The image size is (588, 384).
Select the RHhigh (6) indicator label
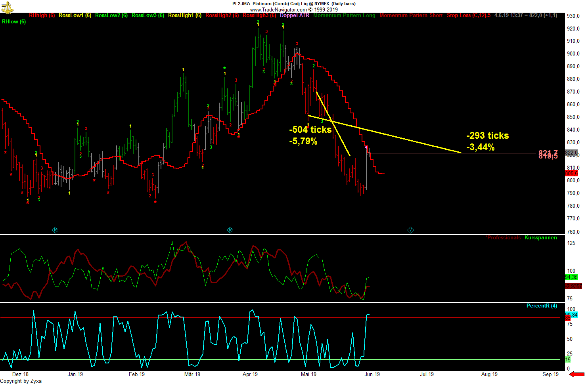coord(42,15)
